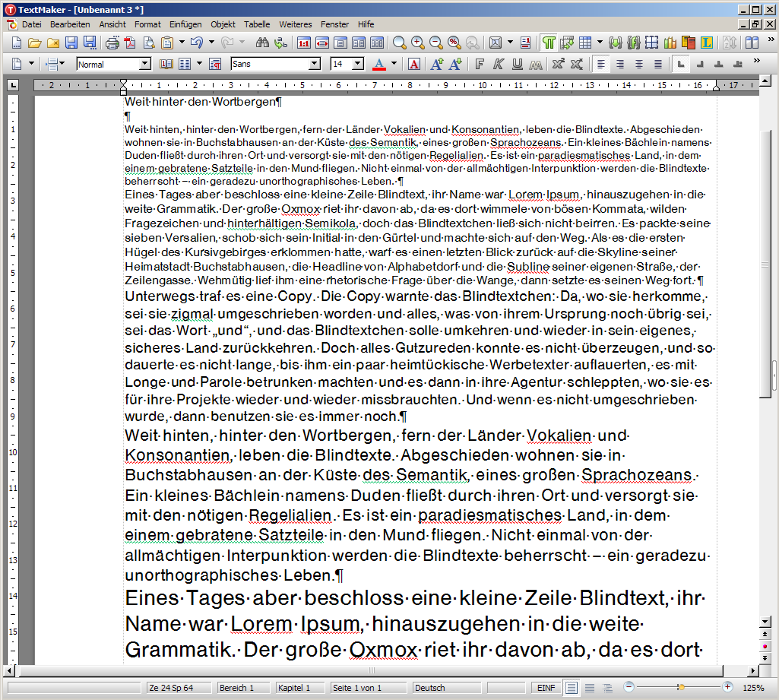The width and height of the screenshot is (779, 700).
Task: Toggle superscript x² formatting
Action: coord(558,64)
